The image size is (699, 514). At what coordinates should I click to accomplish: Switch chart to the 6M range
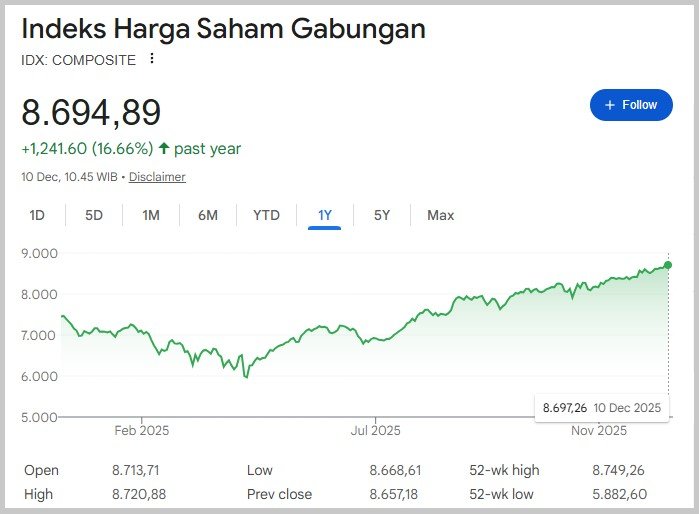(208, 215)
